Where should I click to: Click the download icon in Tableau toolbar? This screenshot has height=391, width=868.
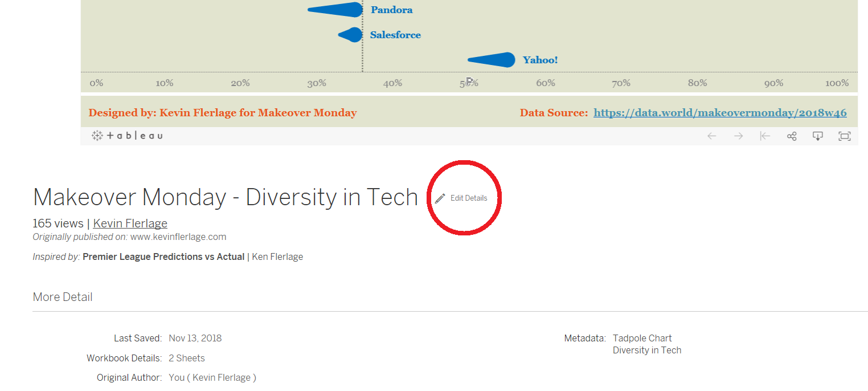pyautogui.click(x=818, y=136)
